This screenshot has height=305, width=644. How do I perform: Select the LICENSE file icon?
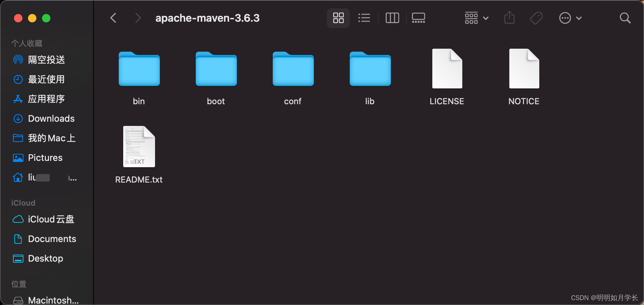click(447, 69)
